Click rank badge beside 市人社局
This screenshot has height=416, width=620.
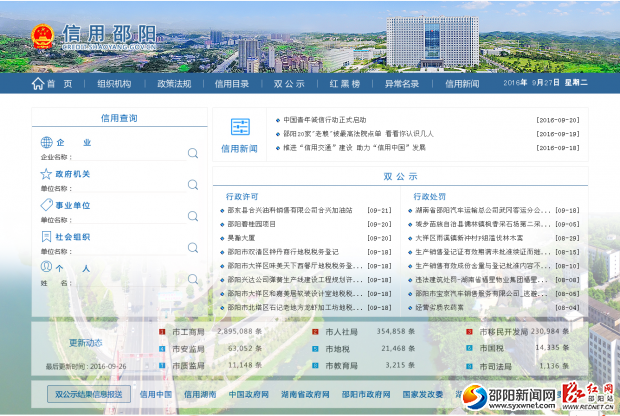(x=315, y=332)
